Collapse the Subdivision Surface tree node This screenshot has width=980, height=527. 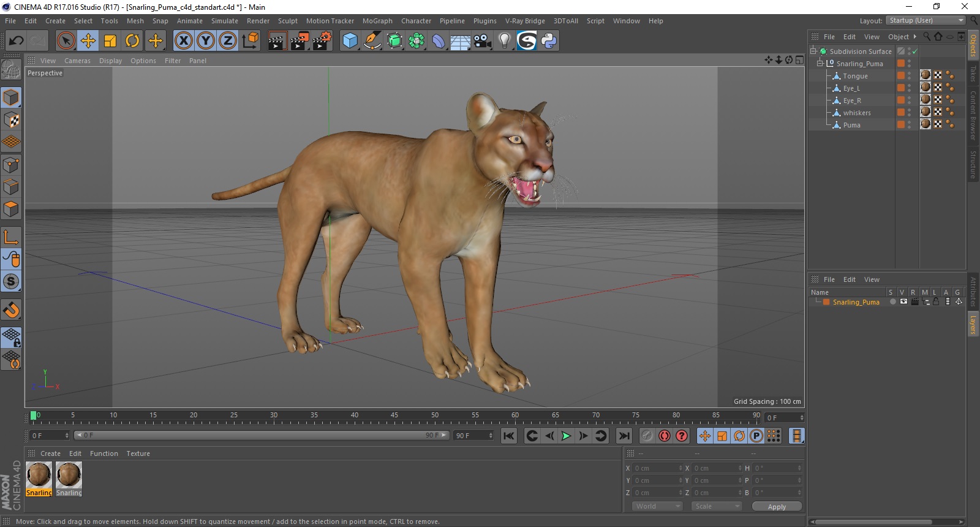(813, 51)
